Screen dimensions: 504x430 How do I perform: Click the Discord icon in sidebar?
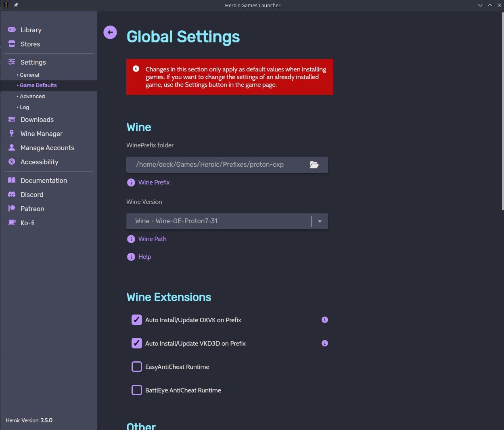11,194
